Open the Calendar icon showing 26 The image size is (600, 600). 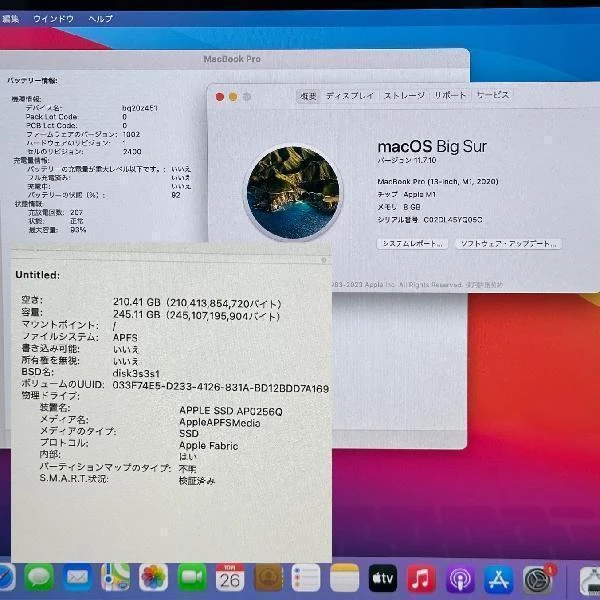[x=230, y=577]
